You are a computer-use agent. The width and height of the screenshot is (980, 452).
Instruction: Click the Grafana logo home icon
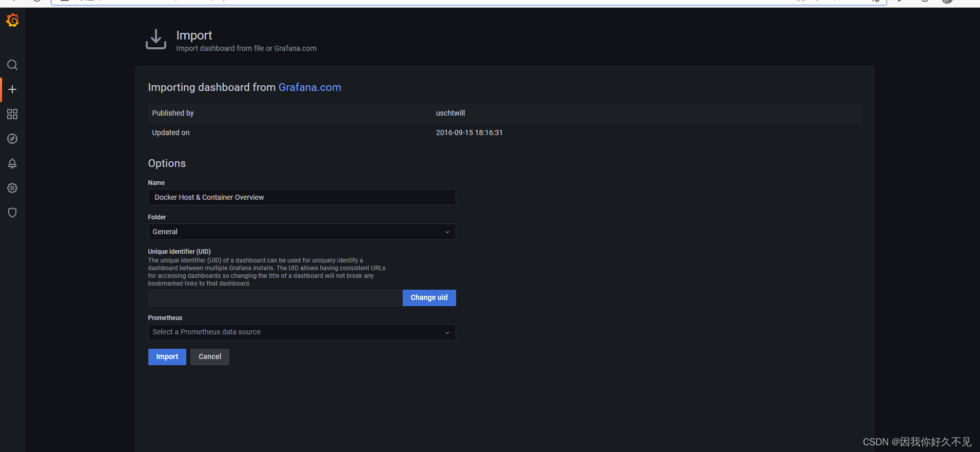coord(12,20)
